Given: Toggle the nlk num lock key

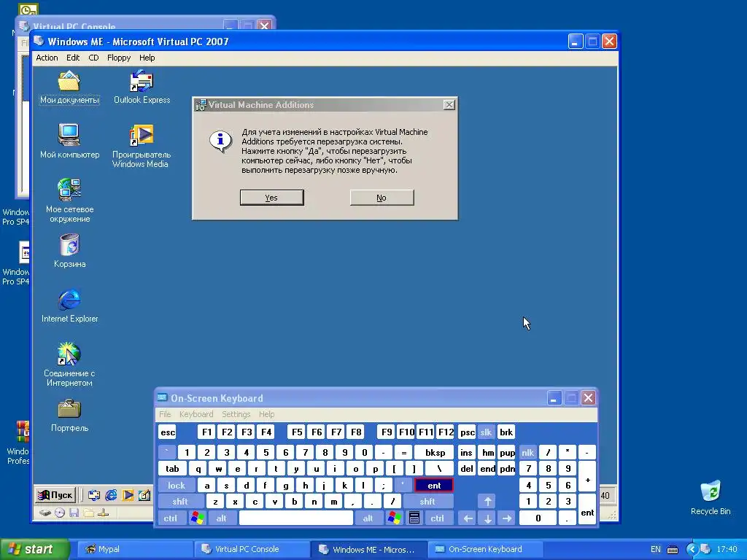Looking at the screenshot, I should pos(527,452).
